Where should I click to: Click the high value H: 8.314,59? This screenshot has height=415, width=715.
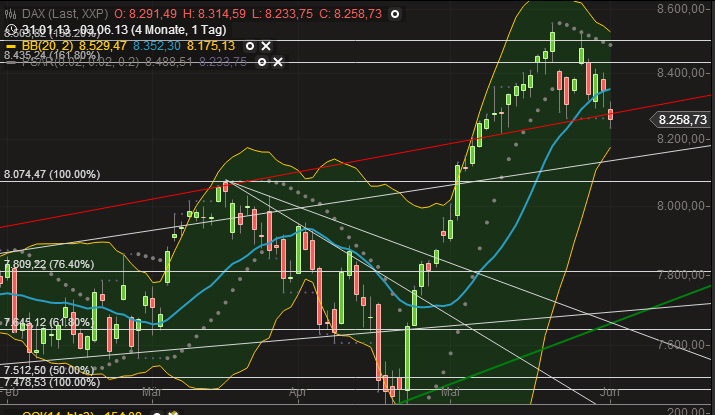coord(214,14)
